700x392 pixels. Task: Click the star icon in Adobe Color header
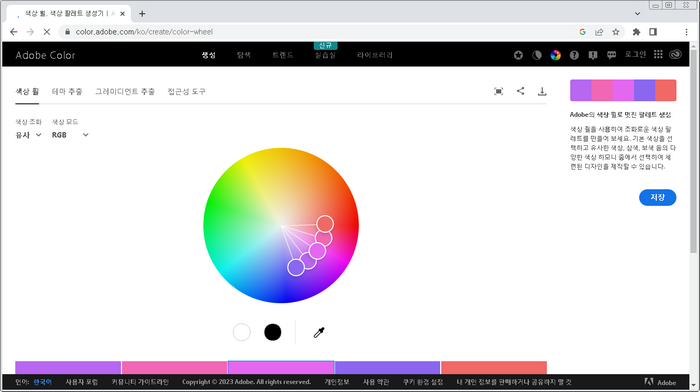518,55
